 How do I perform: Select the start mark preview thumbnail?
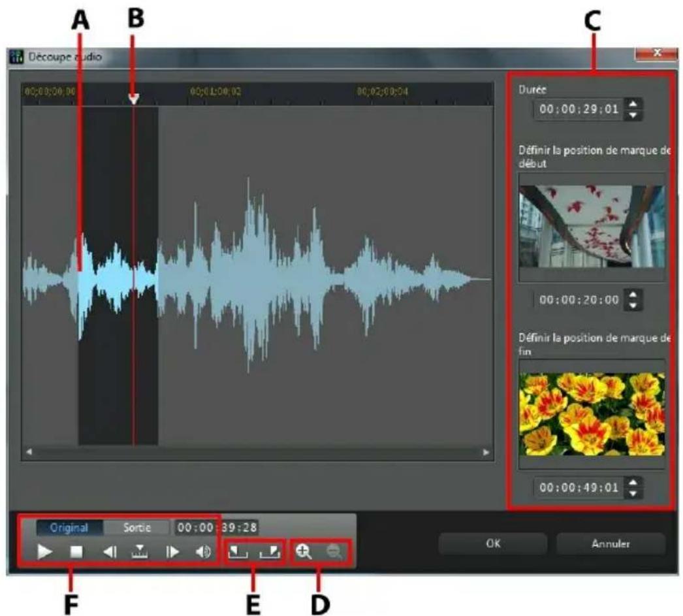tap(592, 227)
